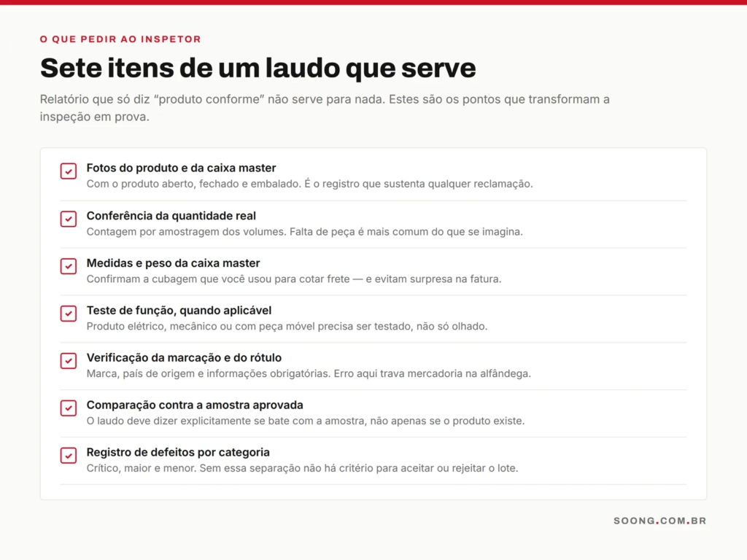Viewport: 747px width, 560px height.
Task: Click the description 'Contagem por amostragem dos volumes'
Action: 304,232
